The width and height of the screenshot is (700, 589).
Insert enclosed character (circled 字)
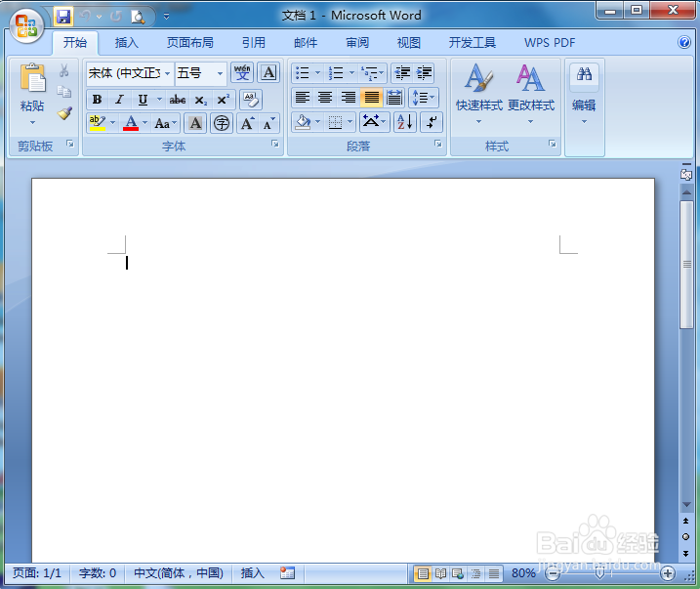click(x=222, y=123)
